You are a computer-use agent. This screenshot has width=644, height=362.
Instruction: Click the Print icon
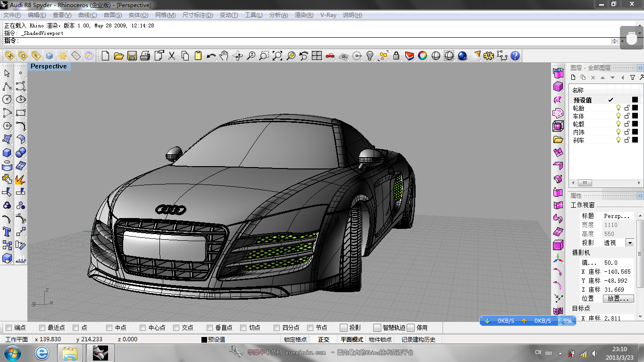[145, 56]
